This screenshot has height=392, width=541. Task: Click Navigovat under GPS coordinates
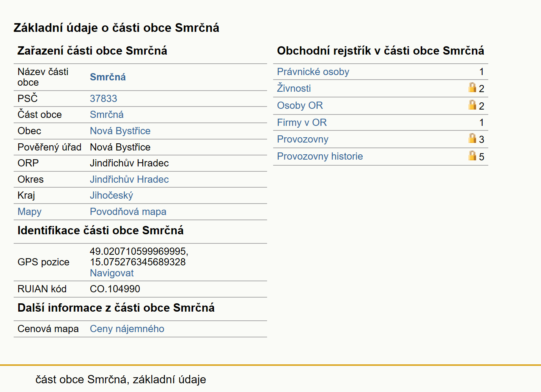click(x=112, y=273)
